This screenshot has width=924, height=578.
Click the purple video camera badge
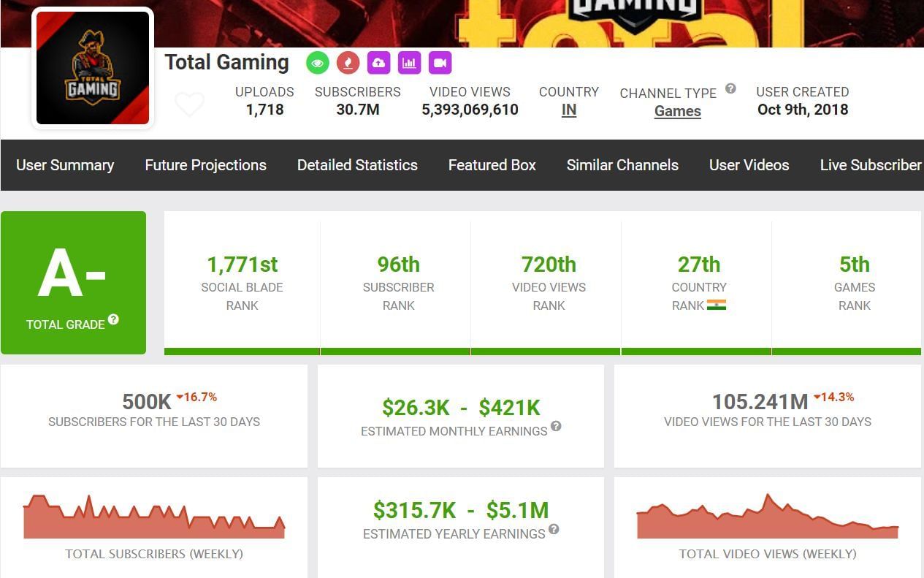[x=440, y=63]
